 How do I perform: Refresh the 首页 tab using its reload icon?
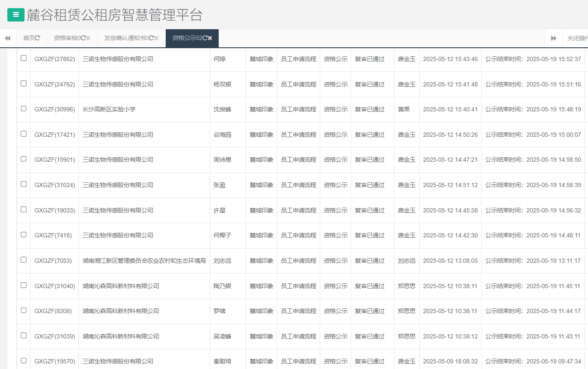[38, 38]
